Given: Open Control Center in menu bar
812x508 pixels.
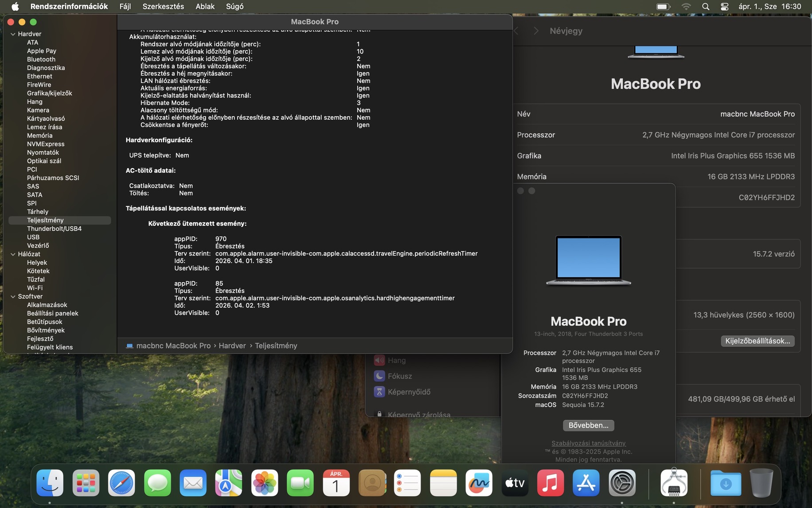Looking at the screenshot, I should [x=725, y=7].
